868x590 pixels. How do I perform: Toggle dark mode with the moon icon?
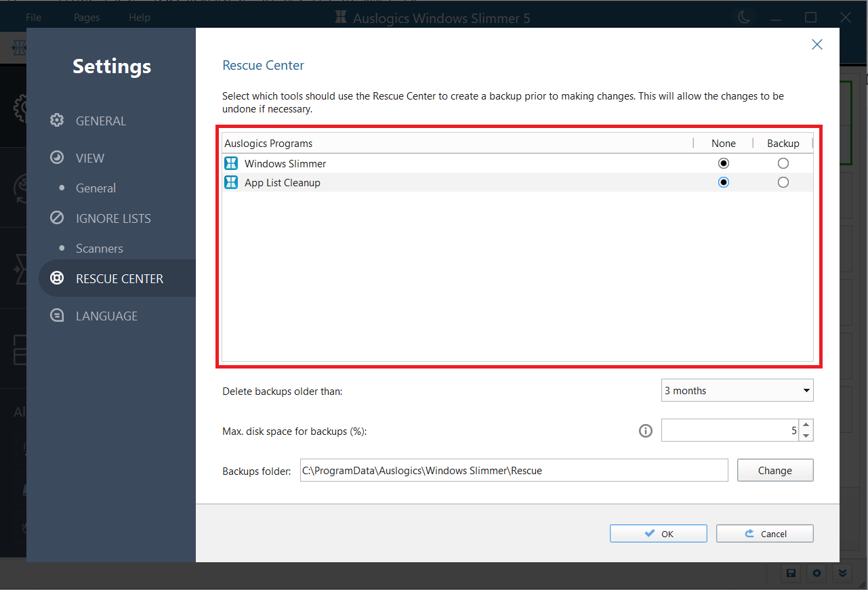tap(744, 17)
